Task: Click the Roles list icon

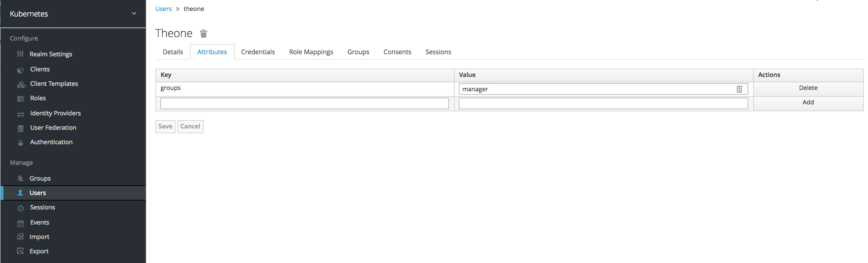Action: 21,99
